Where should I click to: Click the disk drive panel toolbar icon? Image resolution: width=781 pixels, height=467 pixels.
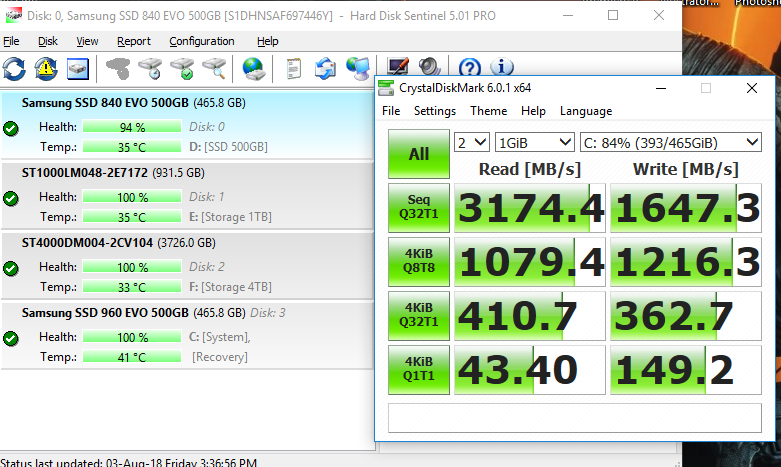click(x=78, y=69)
